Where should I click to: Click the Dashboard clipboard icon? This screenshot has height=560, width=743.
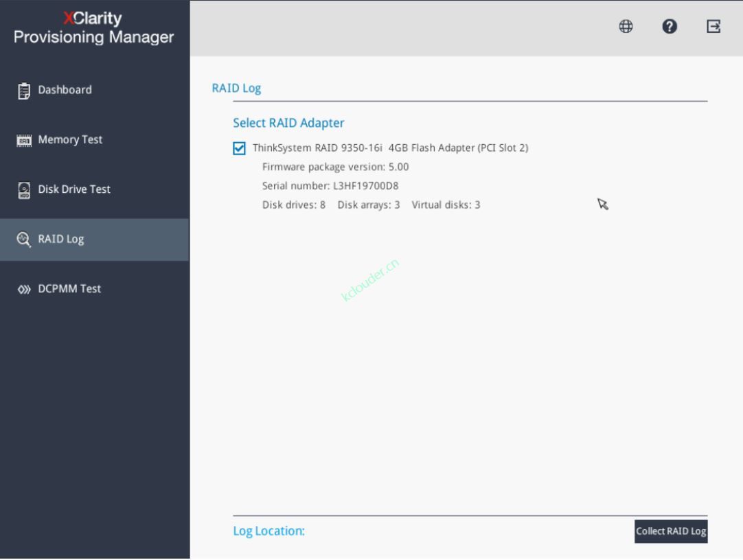[x=24, y=91]
